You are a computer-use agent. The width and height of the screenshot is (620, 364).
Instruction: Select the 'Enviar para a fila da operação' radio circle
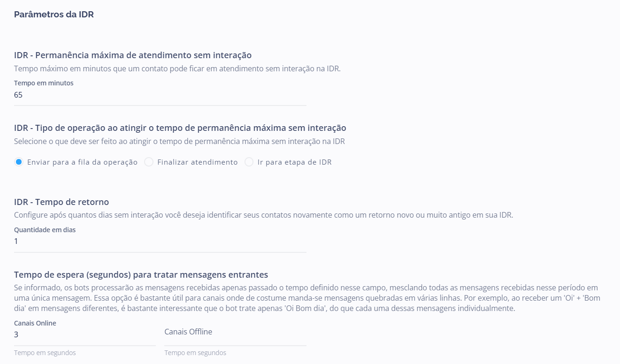(x=19, y=162)
